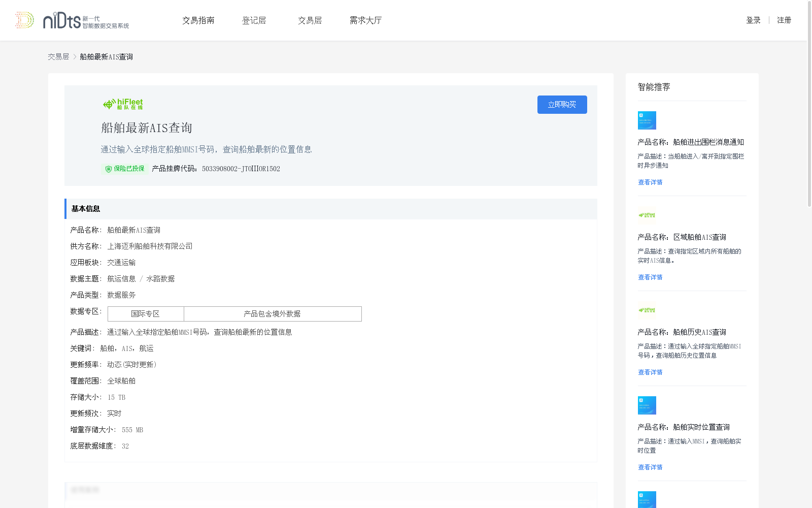Click the 基本信息 section header
The image size is (812, 508).
pos(331,209)
